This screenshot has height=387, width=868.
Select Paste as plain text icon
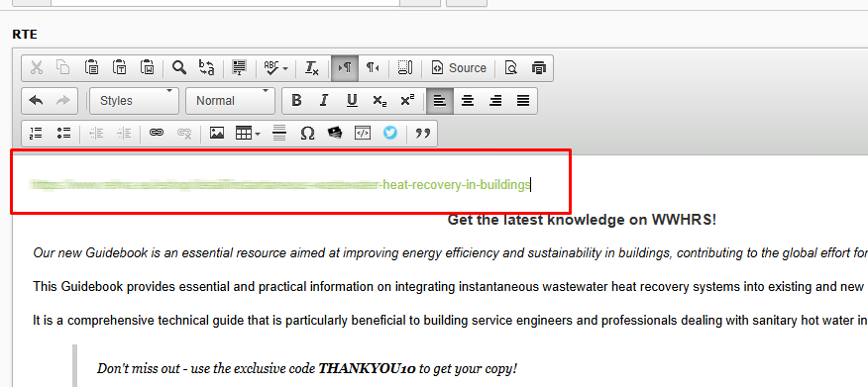[120, 68]
